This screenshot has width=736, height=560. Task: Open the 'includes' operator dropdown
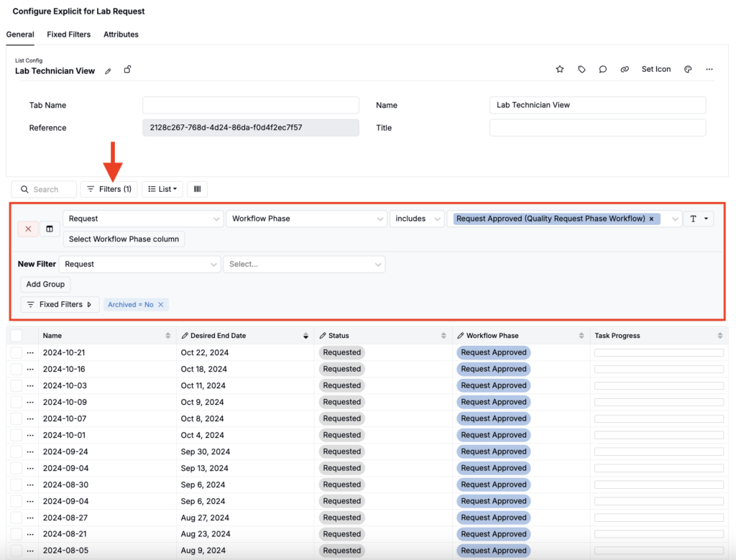(416, 219)
